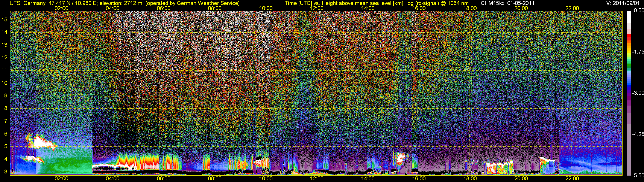The height and width of the screenshot is (182, 644).
Task: Click the 20:00 label on the bottom time axis
Action: (521, 179)
